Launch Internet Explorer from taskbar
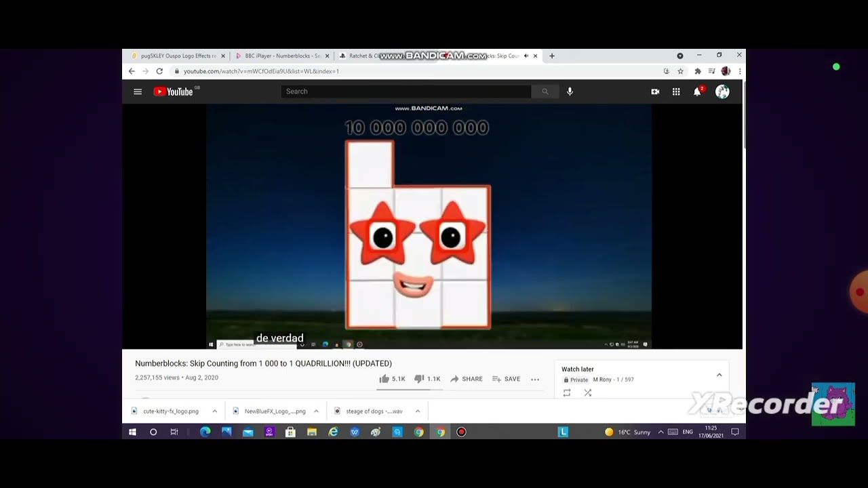868x488 pixels. (x=333, y=432)
